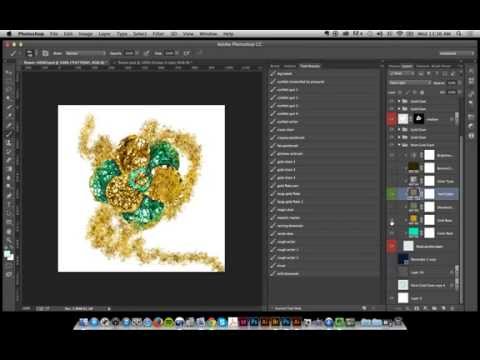This screenshot has width=480, height=360.
Task: Click the layer Opacity input field
Action: pyautogui.click(x=451, y=83)
